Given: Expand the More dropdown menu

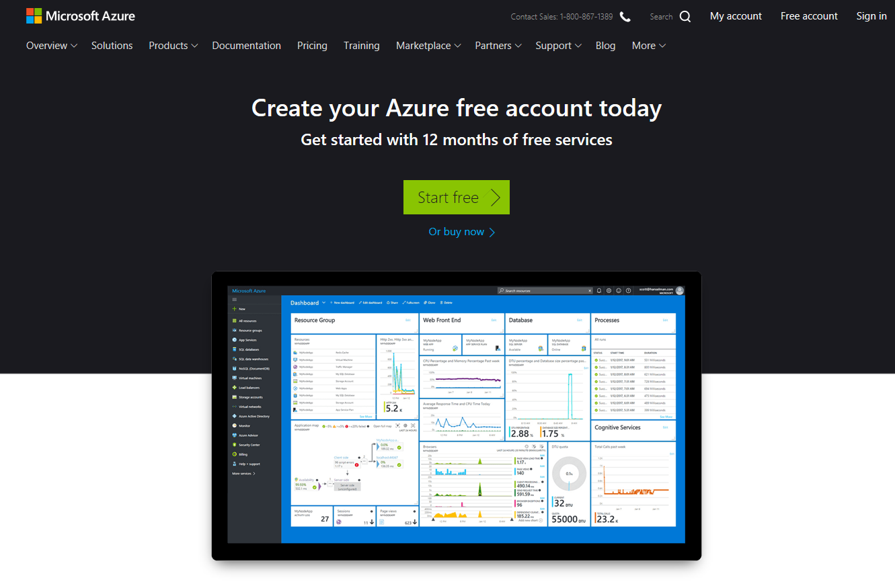Looking at the screenshot, I should [649, 46].
